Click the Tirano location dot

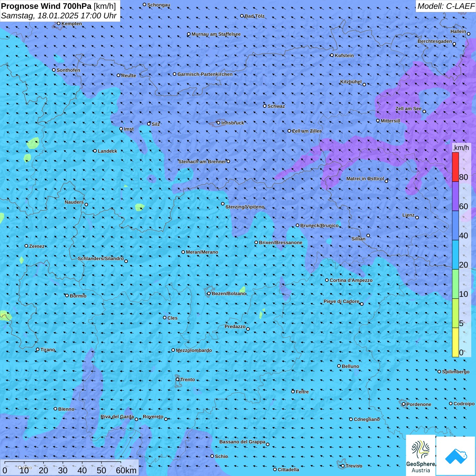(38, 349)
